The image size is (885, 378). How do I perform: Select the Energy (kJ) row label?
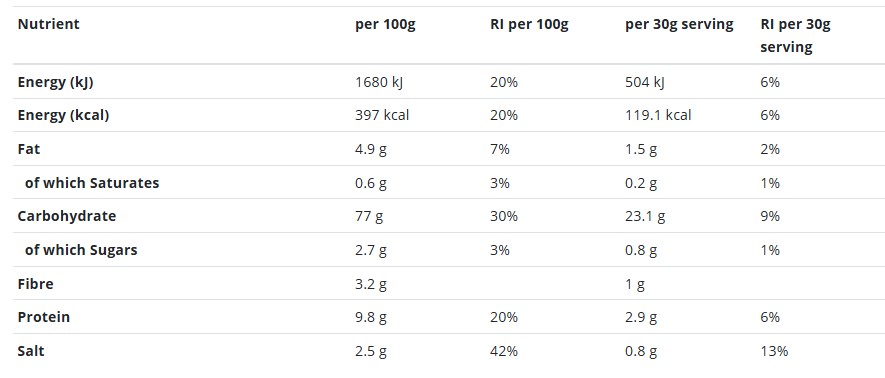(55, 82)
